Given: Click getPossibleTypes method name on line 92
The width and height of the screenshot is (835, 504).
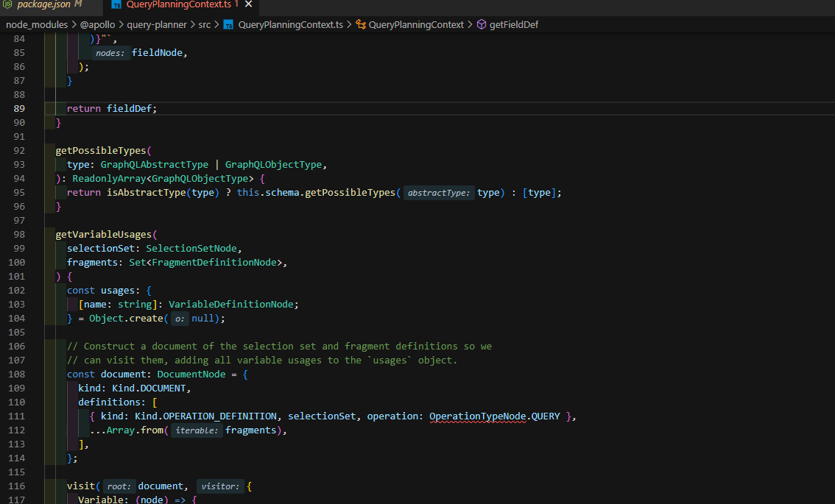Looking at the screenshot, I should pos(101,151).
